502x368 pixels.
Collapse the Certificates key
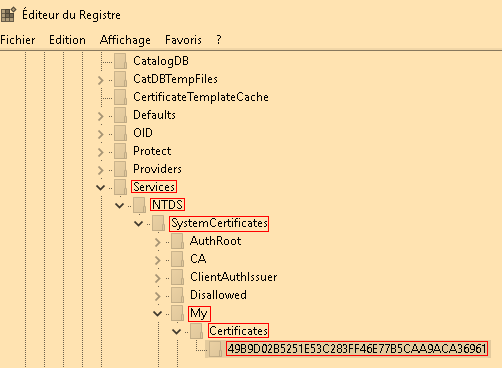click(176, 332)
